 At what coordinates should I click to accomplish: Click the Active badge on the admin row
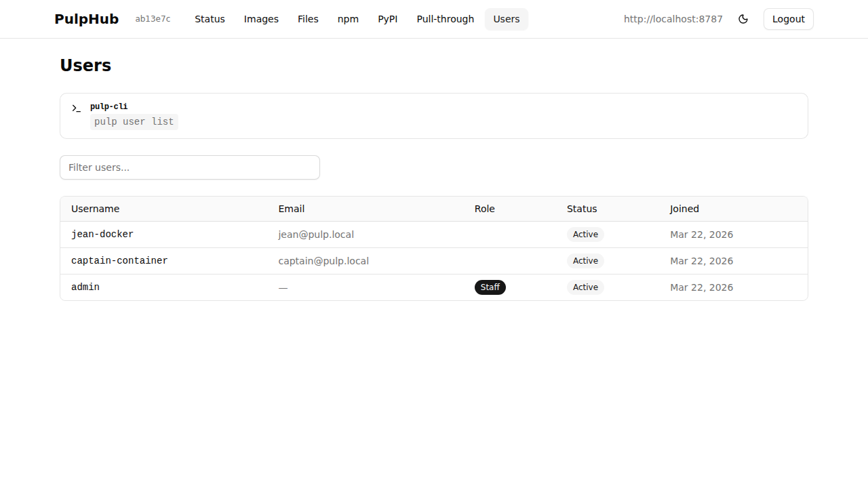coord(585,287)
